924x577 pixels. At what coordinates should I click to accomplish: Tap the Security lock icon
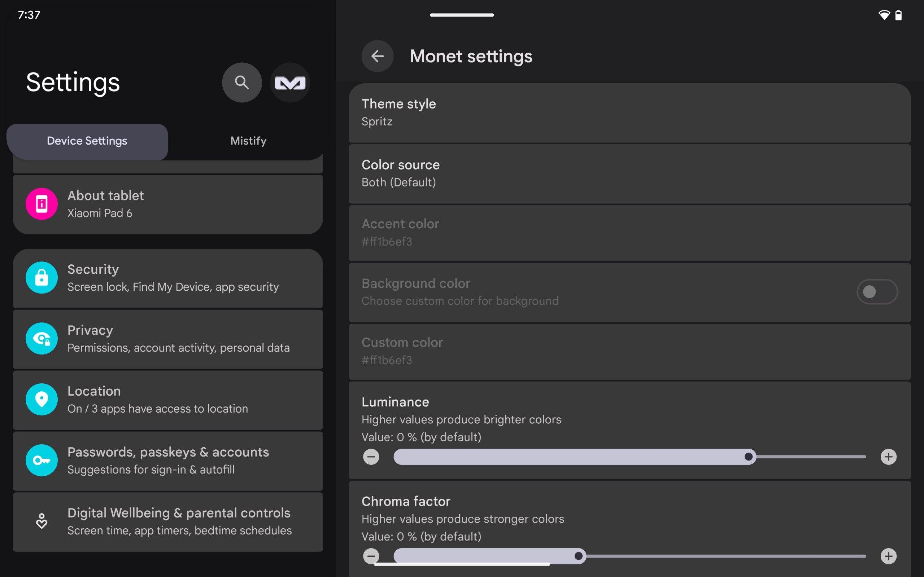coord(42,277)
